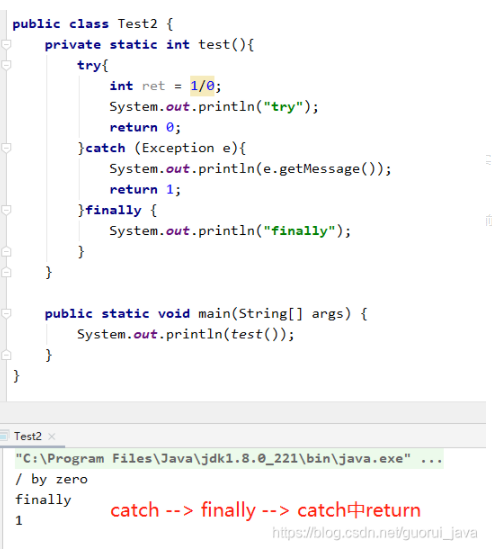492x555 pixels.
Task: Collapse the catch block fold marker
Action: pyautogui.click(x=6, y=148)
